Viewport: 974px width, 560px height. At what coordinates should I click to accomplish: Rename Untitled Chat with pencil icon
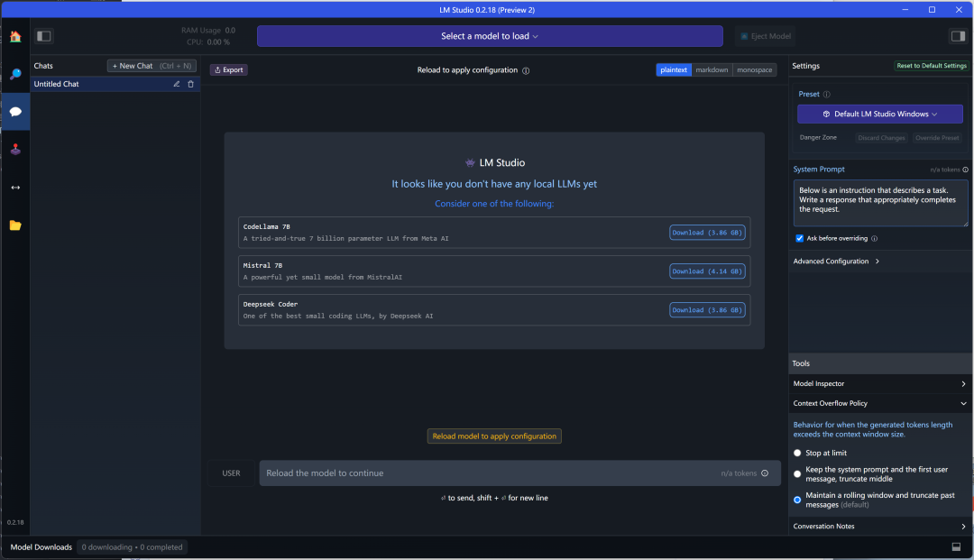(177, 84)
